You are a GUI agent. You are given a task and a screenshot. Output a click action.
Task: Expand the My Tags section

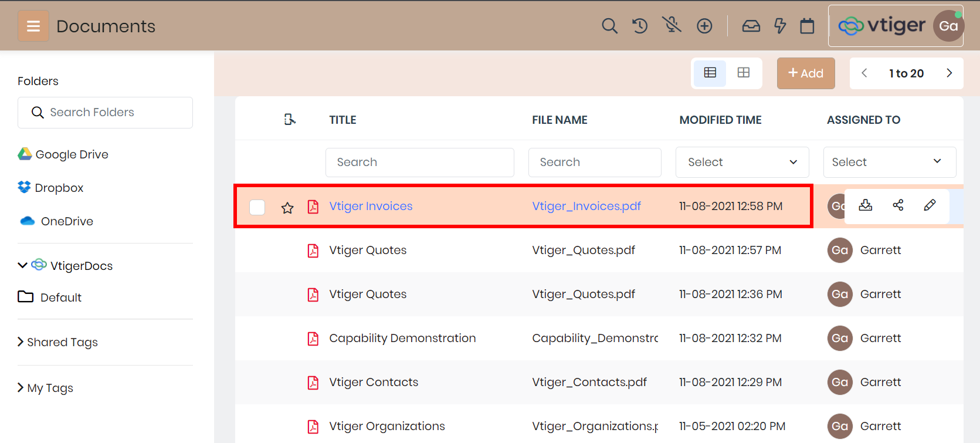click(x=45, y=388)
